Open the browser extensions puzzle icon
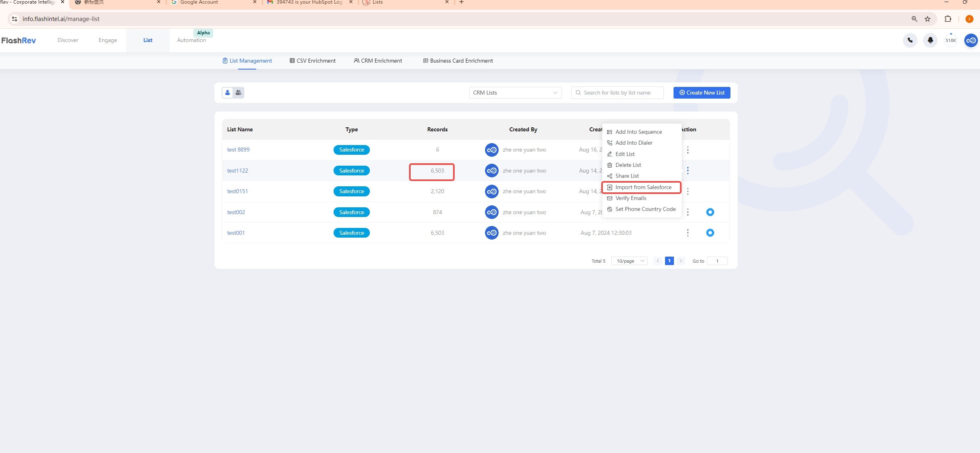This screenshot has width=980, height=453. tap(948, 19)
